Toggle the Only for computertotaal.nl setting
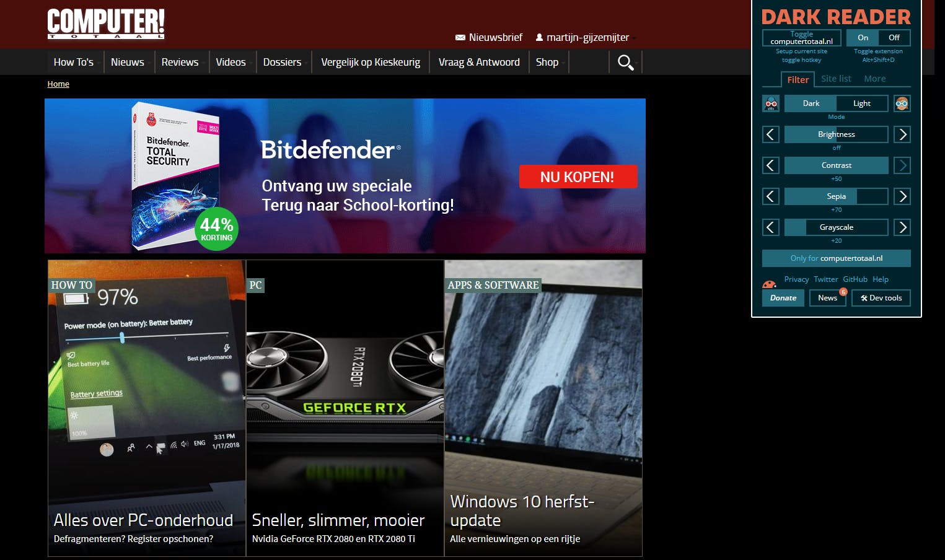Viewport: 945px width, 560px height. (x=837, y=258)
